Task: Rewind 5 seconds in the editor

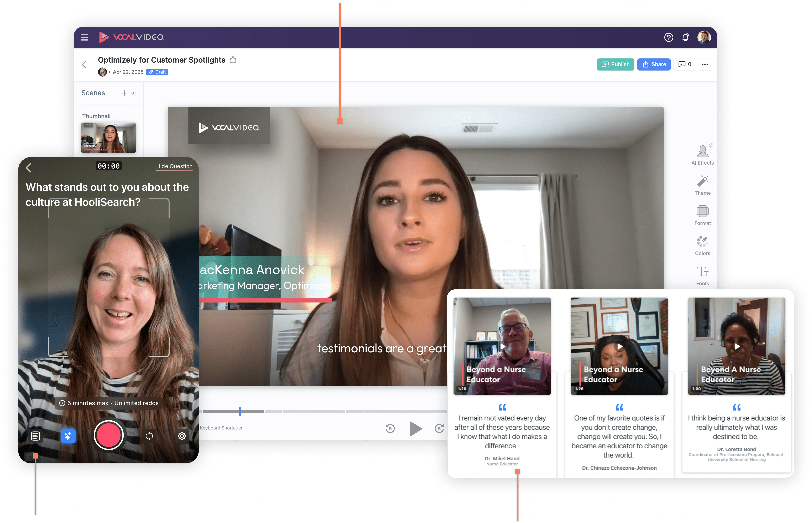Action: pos(390,429)
